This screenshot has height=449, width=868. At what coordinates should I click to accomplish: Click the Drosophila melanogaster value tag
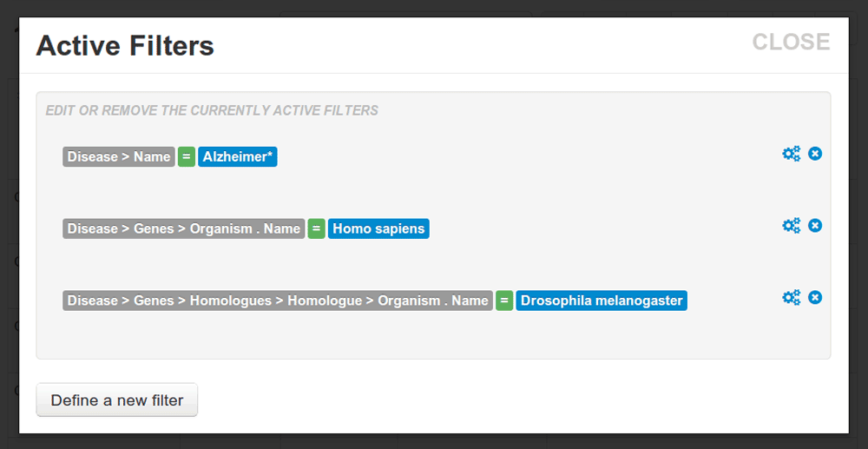pos(602,301)
